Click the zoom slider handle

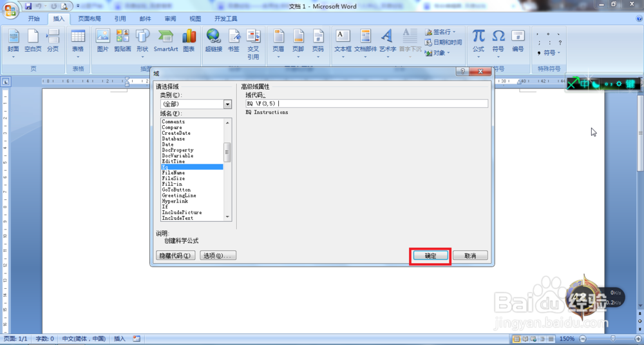613,339
